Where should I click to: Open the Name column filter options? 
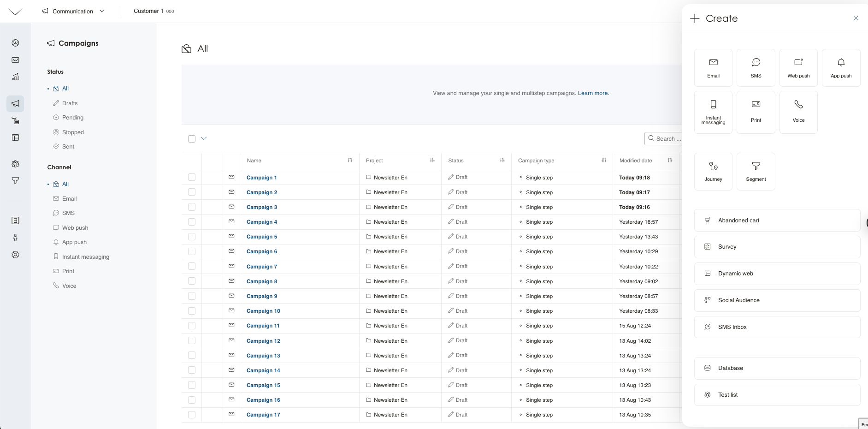[350, 161]
